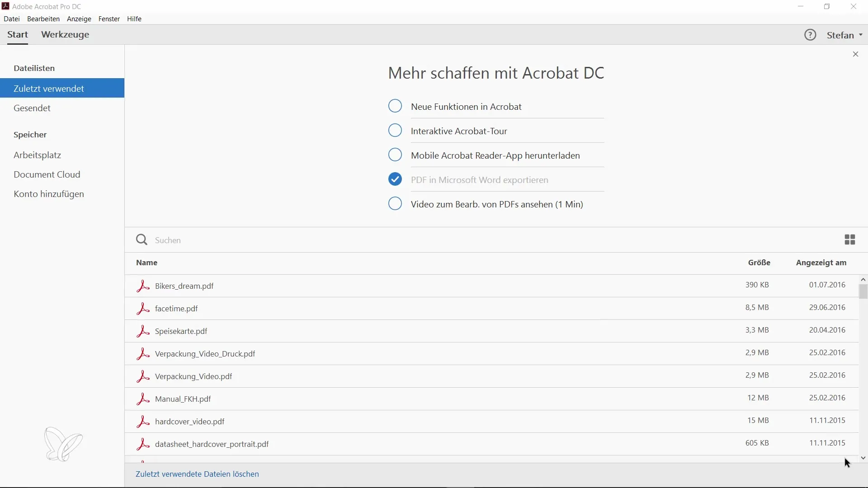Screen dimensions: 868x488
Task: Toggle circle for Neue Funktionen in Acrobat
Action: (x=395, y=106)
